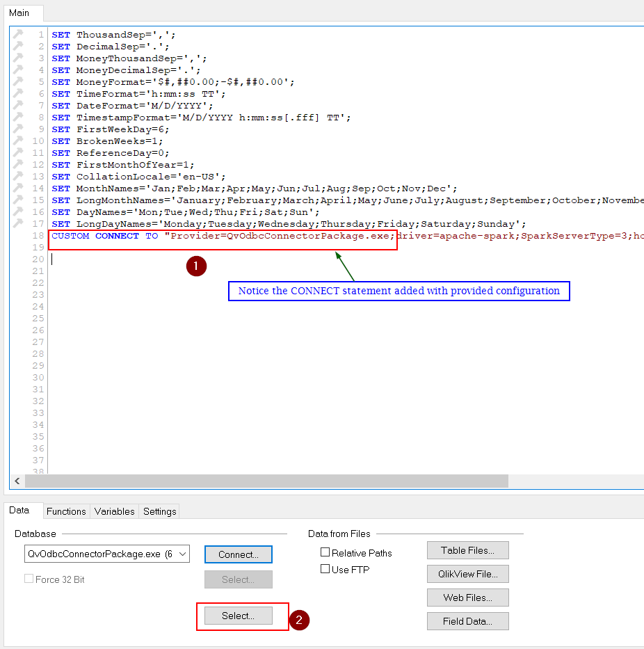Click the gutter marker icon on line 1
The height and width of the screenshot is (649, 644).
tap(19, 34)
